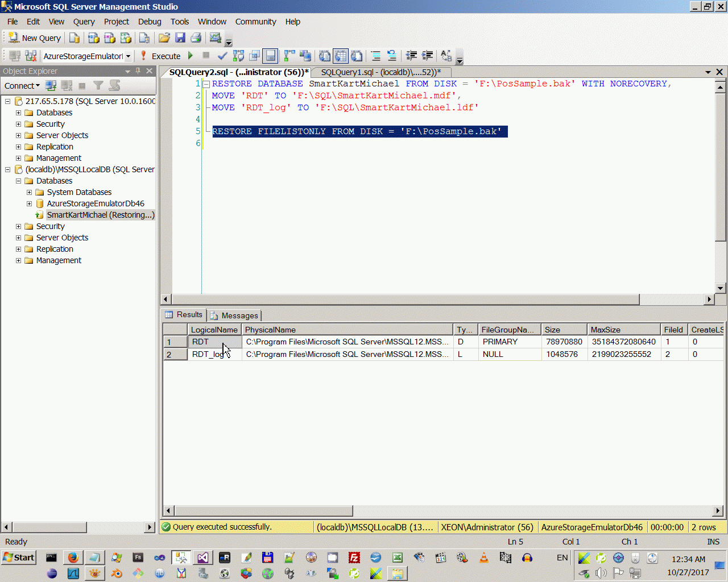Screen dimensions: 728x582
Task: Open the Connect dropdown in Object Explorer
Action: pyautogui.click(x=22, y=86)
